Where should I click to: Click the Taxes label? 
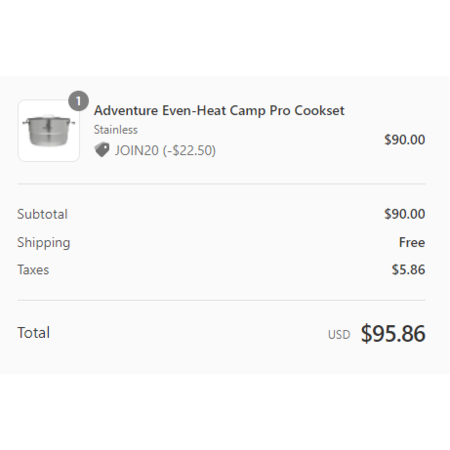[x=33, y=270]
